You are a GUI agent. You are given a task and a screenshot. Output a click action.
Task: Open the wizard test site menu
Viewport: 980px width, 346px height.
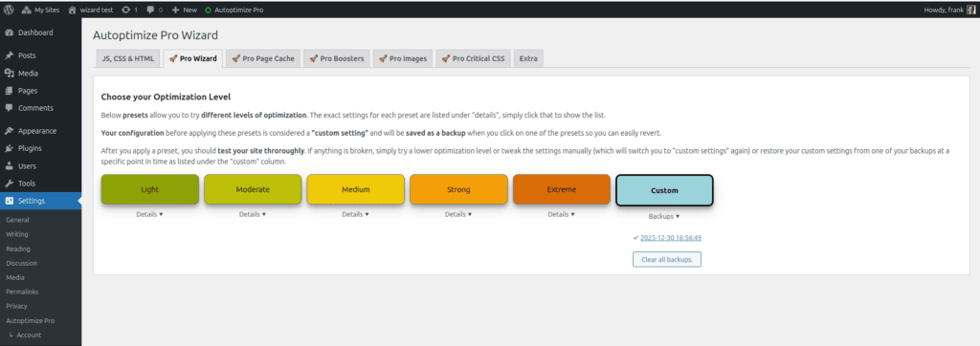(x=91, y=10)
